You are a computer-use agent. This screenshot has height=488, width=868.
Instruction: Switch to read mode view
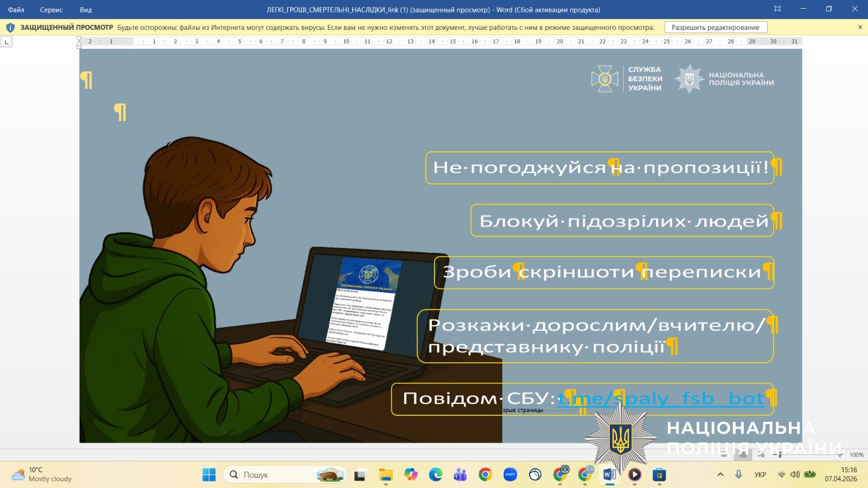coord(724,455)
